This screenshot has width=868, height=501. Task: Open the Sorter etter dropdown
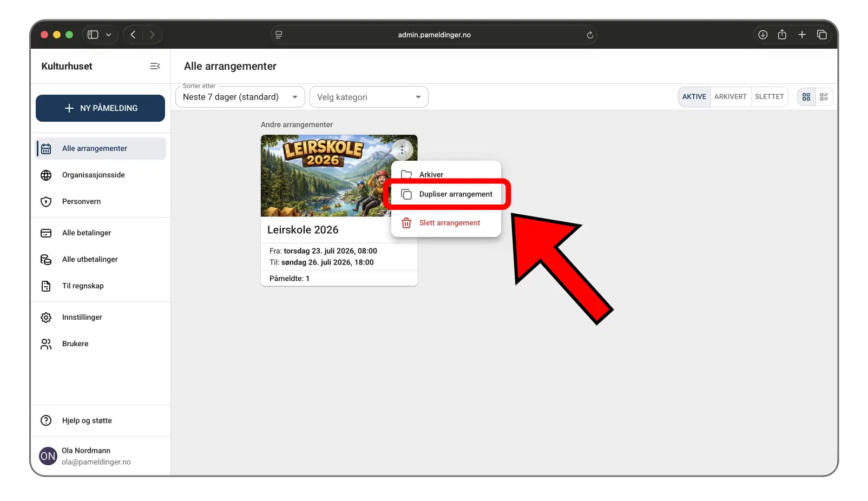(240, 97)
